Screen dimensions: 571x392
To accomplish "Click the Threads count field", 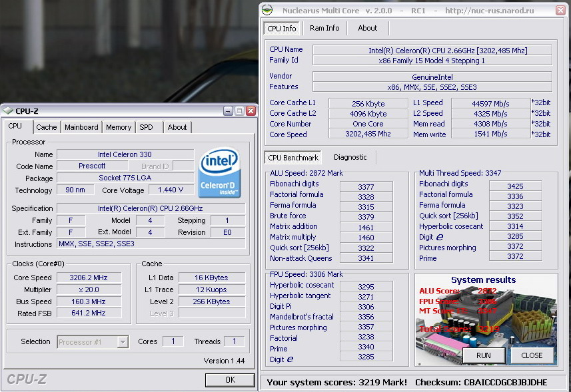I will point(234,341).
